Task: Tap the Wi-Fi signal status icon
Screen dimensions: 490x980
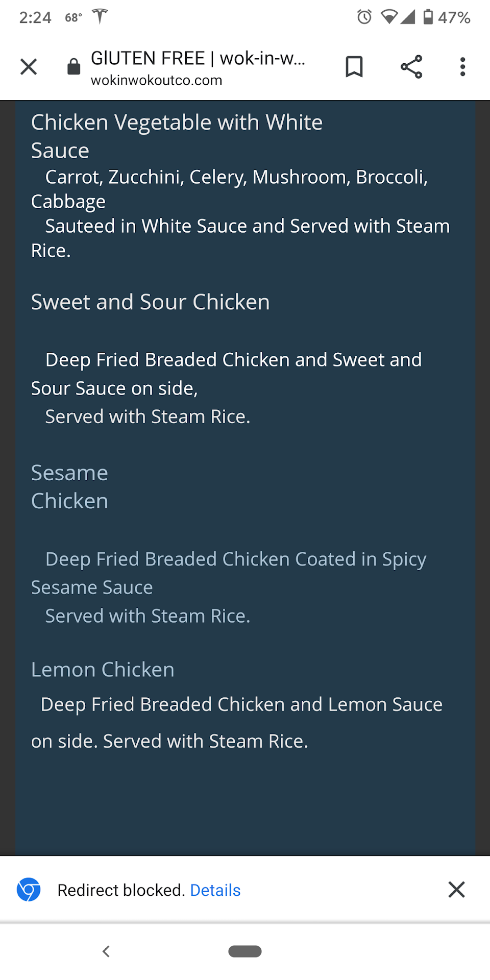Action: tap(389, 17)
